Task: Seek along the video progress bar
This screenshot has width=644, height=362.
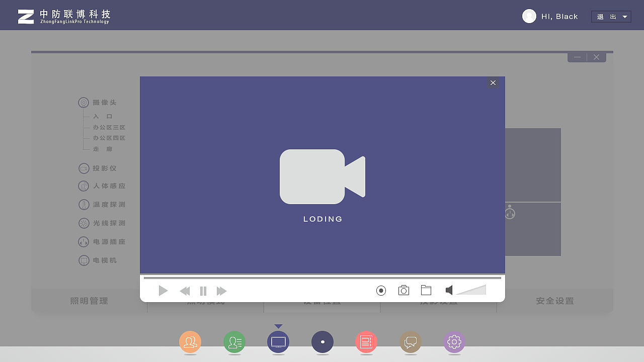Action: [323, 278]
